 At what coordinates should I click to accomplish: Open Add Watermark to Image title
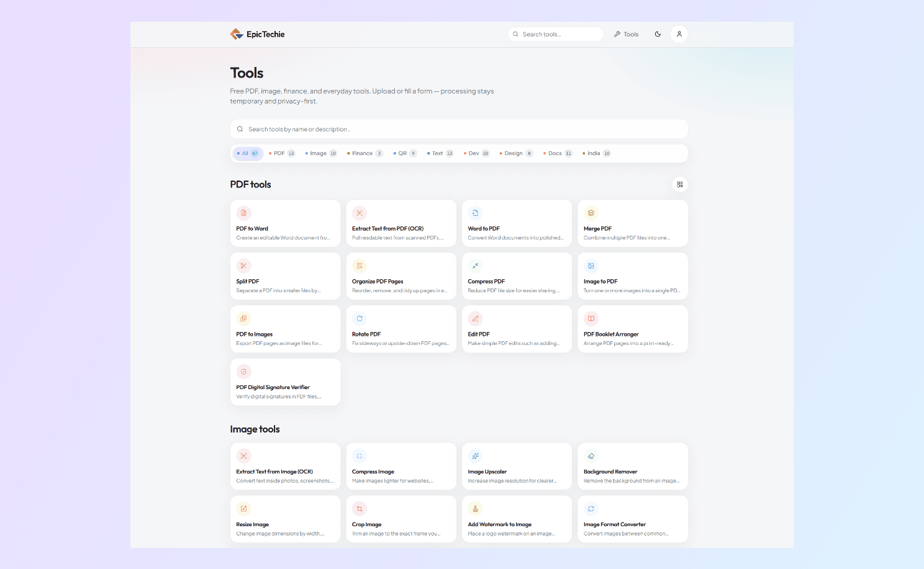(x=500, y=524)
